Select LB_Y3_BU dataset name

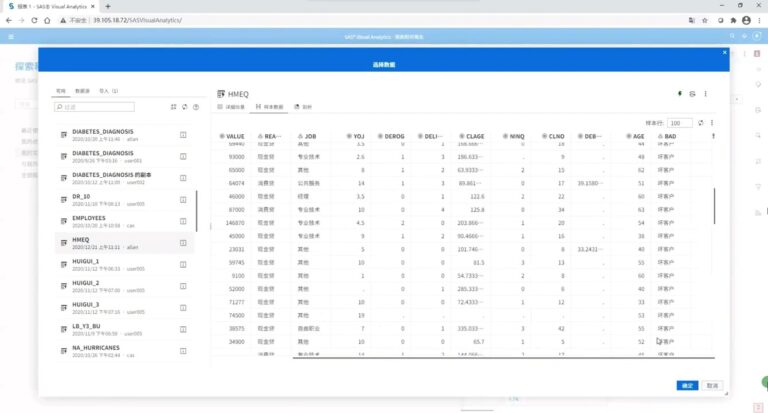(x=86, y=326)
